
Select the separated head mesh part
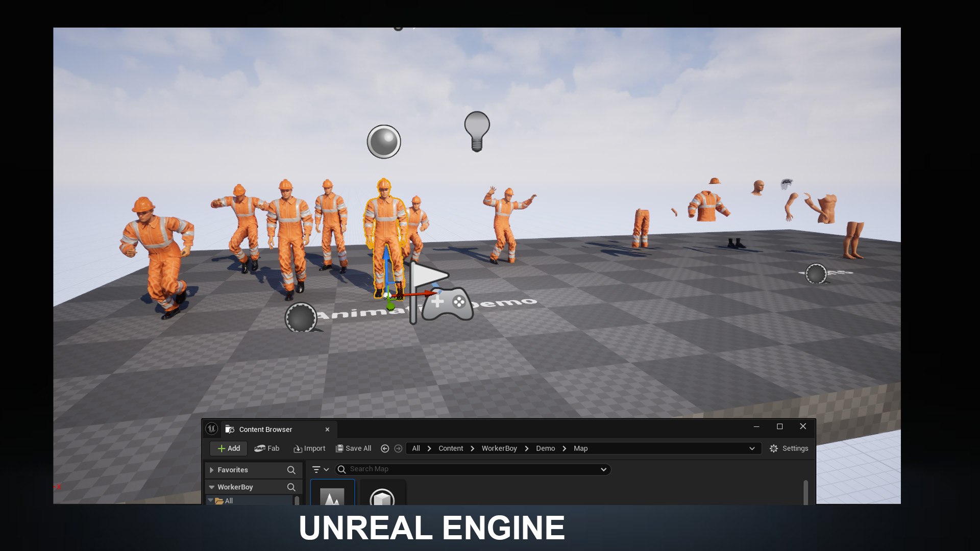click(758, 187)
